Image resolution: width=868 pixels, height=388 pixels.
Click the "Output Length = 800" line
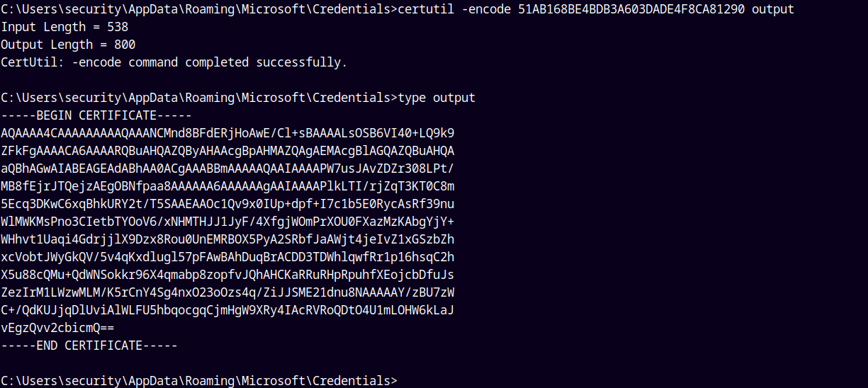[x=68, y=45]
